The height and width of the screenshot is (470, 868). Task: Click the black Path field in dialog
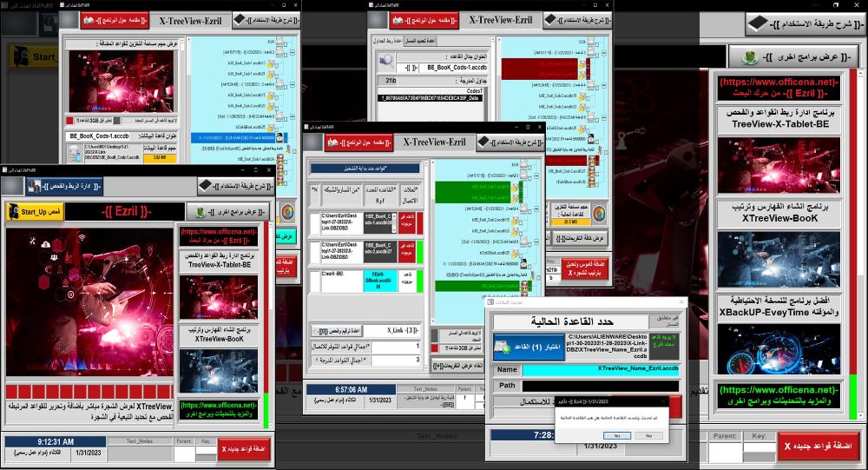[601, 385]
